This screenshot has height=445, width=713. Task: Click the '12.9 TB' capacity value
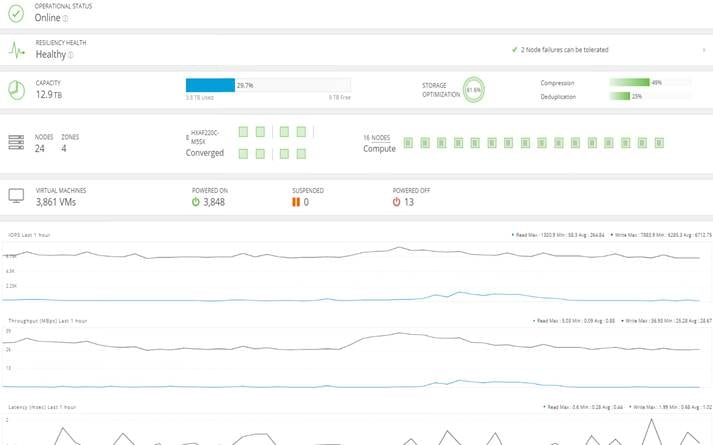pos(49,95)
